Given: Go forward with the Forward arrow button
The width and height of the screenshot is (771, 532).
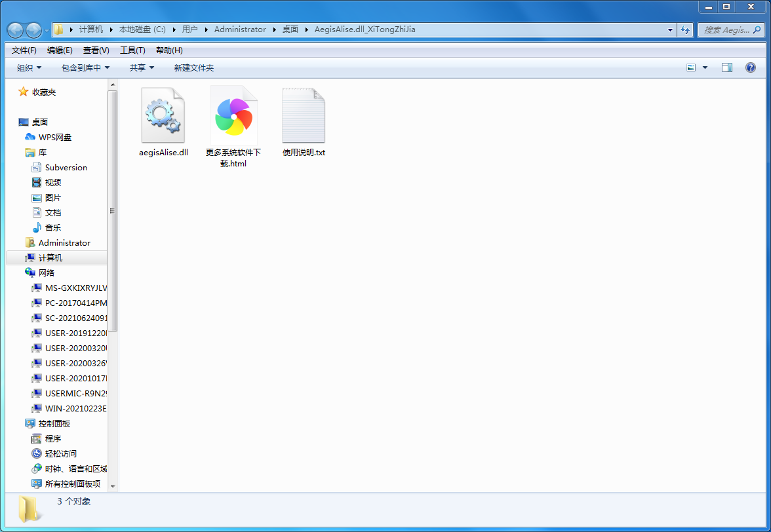Looking at the screenshot, I should [x=33, y=30].
